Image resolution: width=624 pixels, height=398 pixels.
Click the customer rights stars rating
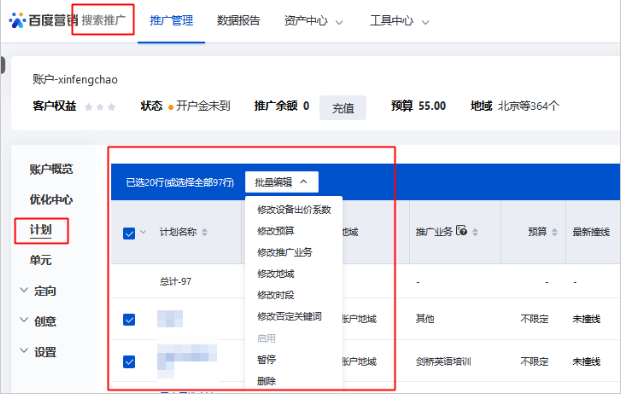pos(100,107)
